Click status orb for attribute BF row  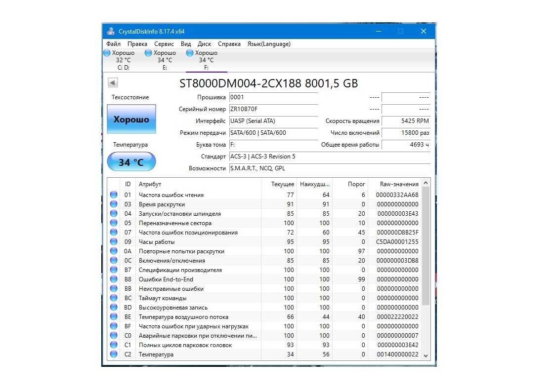114,326
